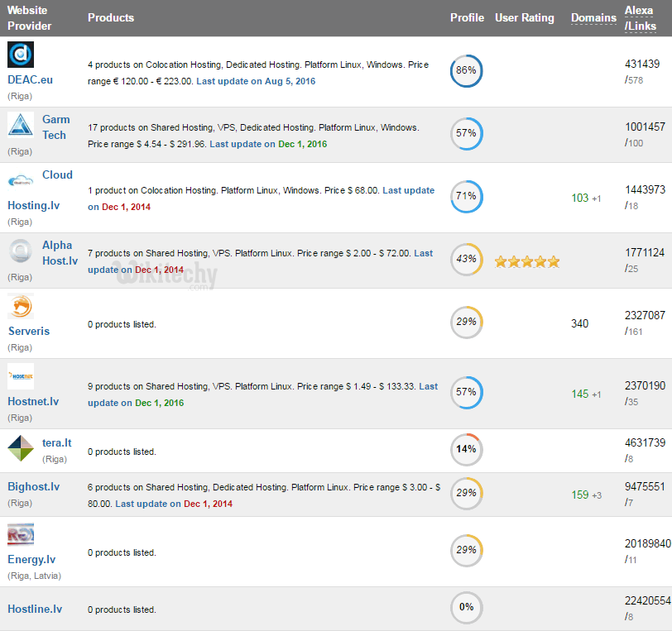The height and width of the screenshot is (631, 672).
Task: Click the Energy.lv provider logo
Action: coord(20,534)
